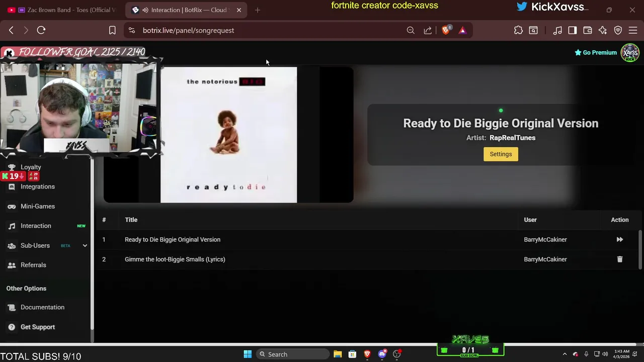Screen dimensions: 644x362
Task: Click the Title column header
Action: coord(131,220)
